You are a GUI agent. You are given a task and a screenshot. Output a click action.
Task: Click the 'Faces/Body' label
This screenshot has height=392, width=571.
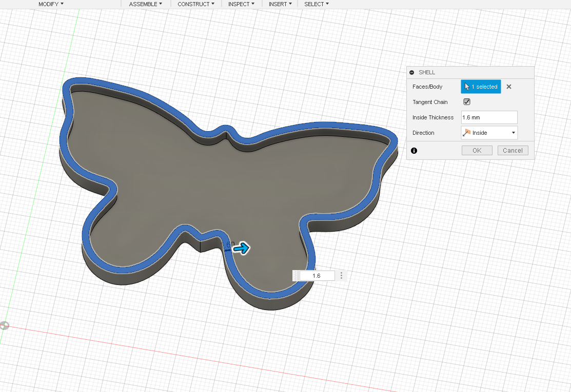pyautogui.click(x=427, y=87)
